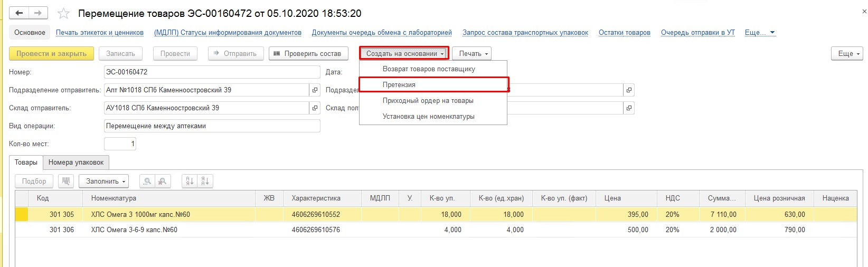This screenshot has height=267, width=868.
Task: Open the Подразделение отправитель field's open-form icon
Action: click(315, 90)
